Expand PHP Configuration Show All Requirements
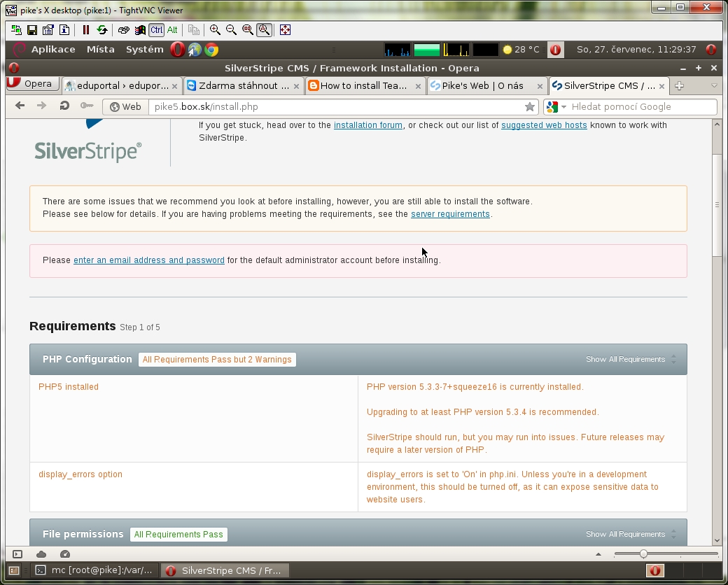 pyautogui.click(x=631, y=360)
